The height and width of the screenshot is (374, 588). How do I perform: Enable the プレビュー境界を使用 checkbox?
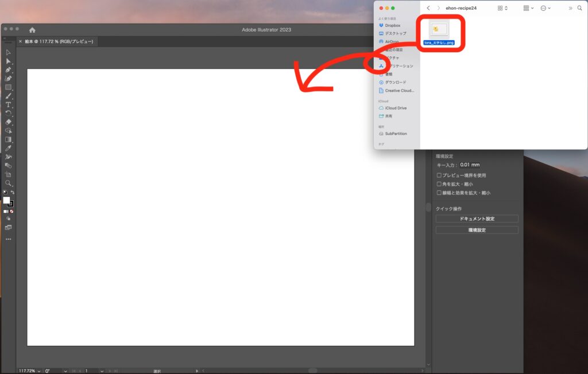(x=439, y=176)
